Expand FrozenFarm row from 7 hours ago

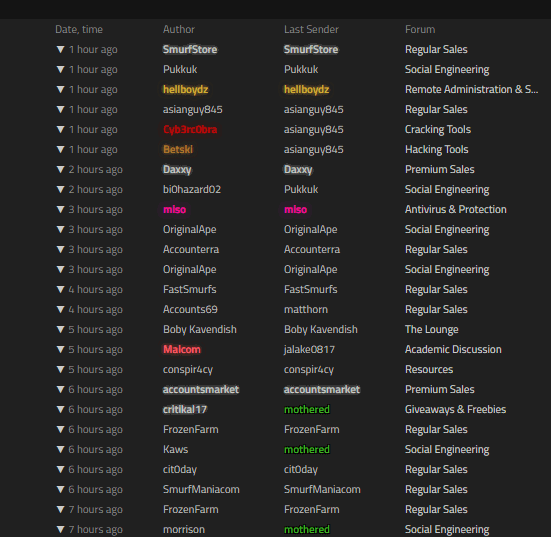pos(60,510)
